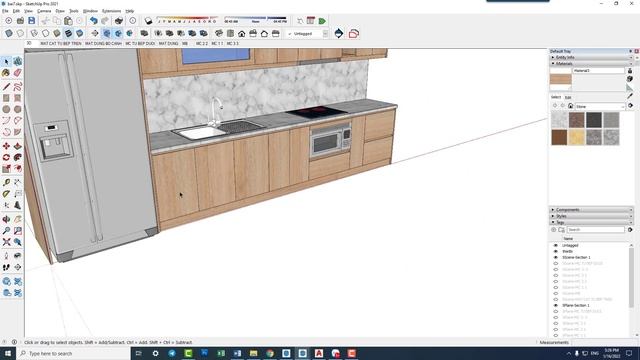This screenshot has height=360, width=640.
Task: Choose the Eraser tool
Action: click(18, 73)
